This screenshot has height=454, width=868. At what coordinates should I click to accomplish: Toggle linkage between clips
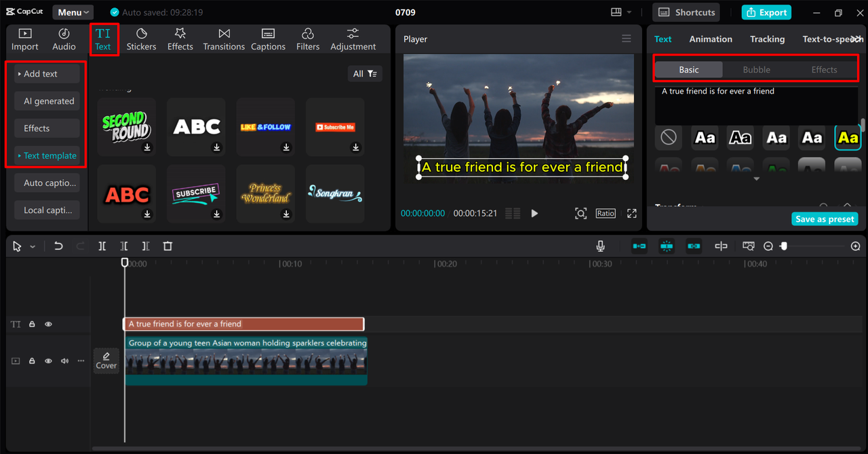coord(694,246)
